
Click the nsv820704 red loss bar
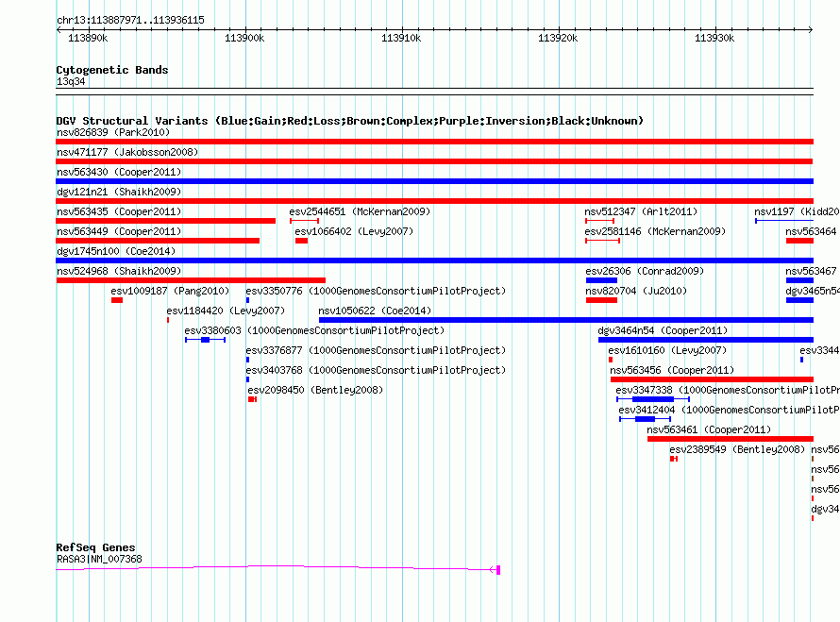pos(601,300)
